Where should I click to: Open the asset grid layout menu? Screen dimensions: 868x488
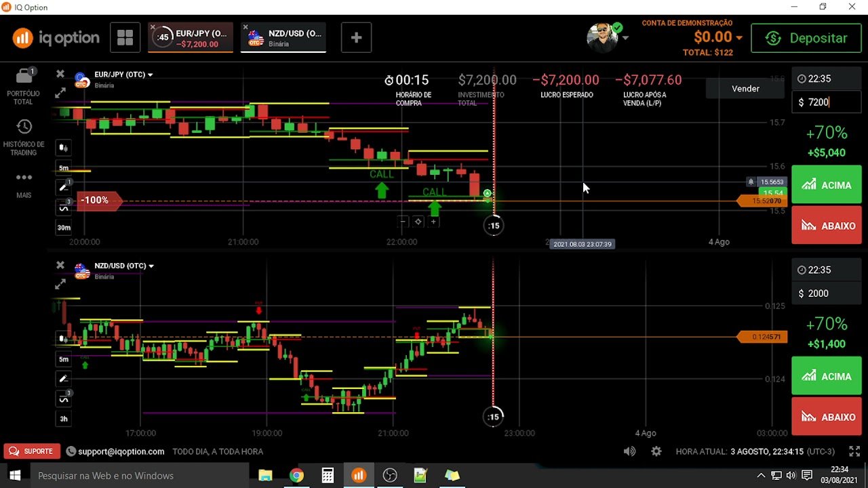[125, 38]
